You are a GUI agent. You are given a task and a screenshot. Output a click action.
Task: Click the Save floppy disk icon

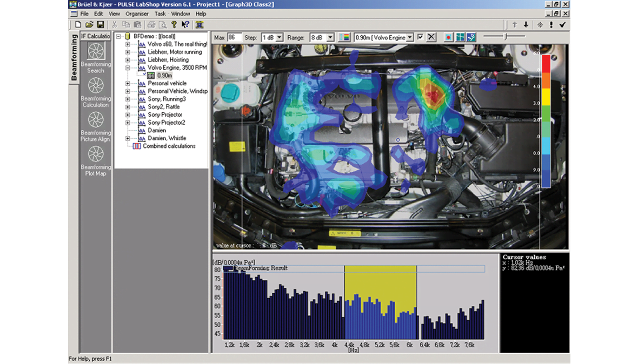tap(101, 25)
